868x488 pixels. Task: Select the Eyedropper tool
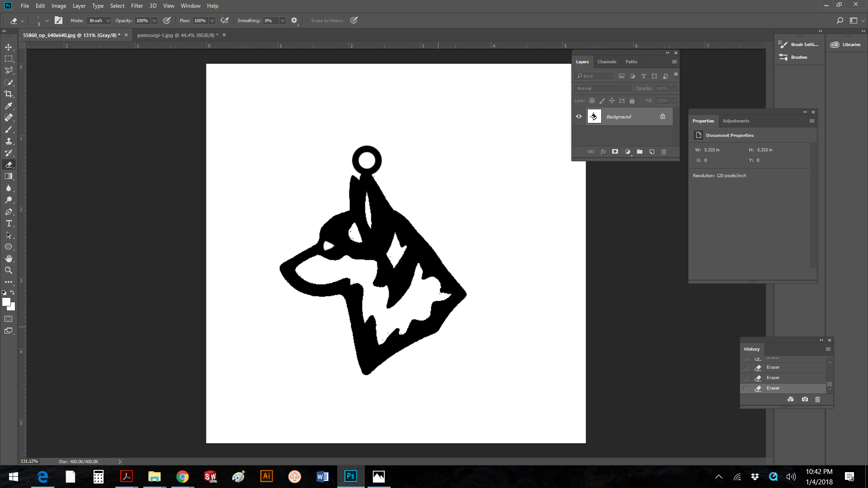click(x=9, y=106)
